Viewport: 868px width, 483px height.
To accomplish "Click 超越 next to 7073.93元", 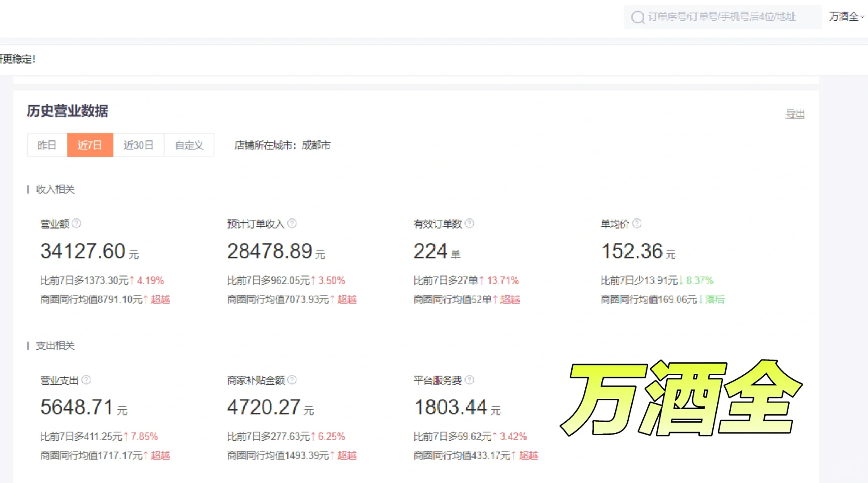I will [347, 299].
